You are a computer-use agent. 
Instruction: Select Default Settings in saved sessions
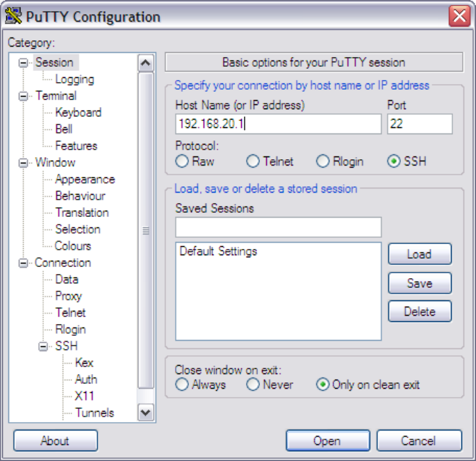(x=218, y=252)
